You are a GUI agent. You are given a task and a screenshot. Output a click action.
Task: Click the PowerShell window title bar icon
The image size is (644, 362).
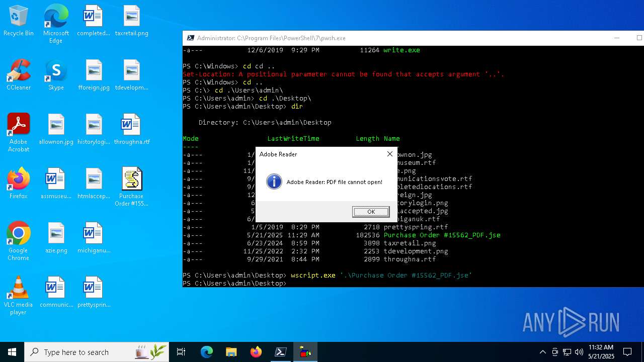click(x=191, y=38)
